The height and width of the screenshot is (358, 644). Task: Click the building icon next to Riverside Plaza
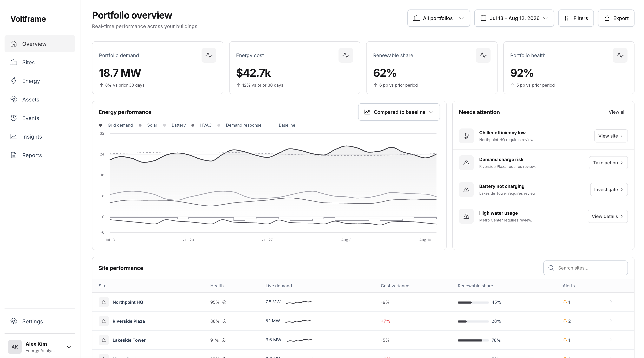pos(104,321)
